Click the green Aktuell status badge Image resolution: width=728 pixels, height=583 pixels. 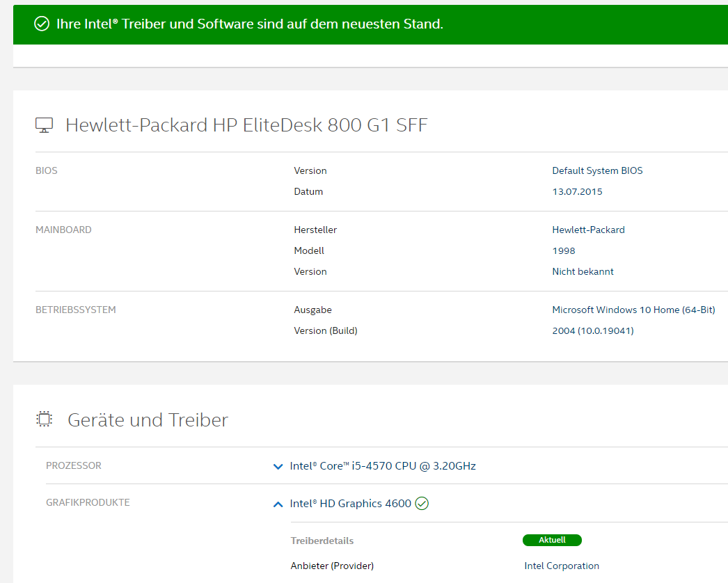click(552, 540)
